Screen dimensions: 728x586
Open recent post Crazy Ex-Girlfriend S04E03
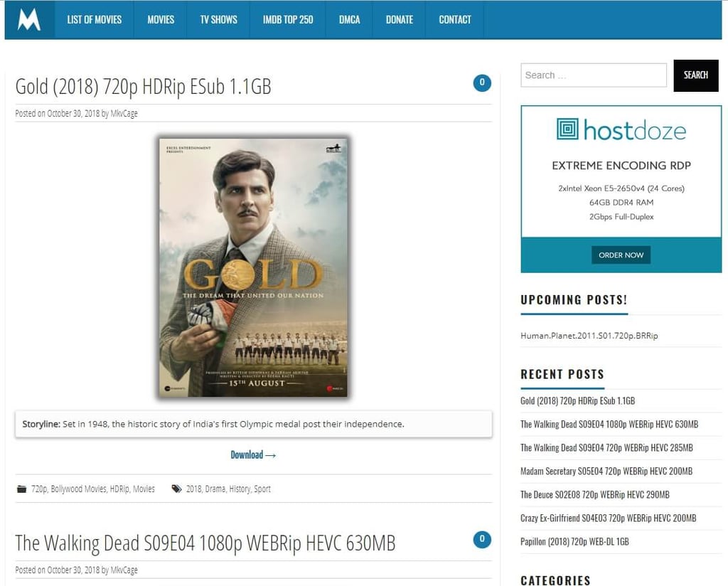coord(609,518)
